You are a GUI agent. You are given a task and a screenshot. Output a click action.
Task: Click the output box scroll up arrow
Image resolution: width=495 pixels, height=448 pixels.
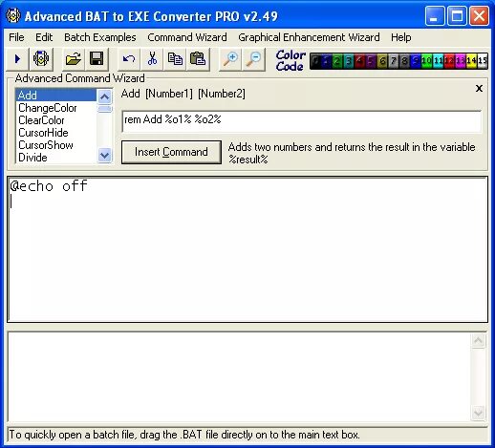pyautogui.click(x=478, y=341)
